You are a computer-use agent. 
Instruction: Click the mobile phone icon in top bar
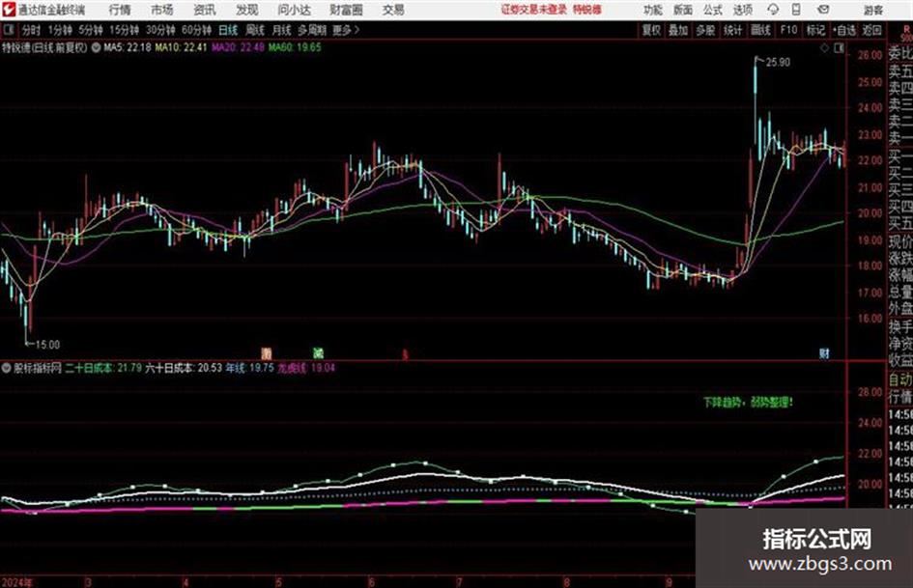[x=796, y=10]
